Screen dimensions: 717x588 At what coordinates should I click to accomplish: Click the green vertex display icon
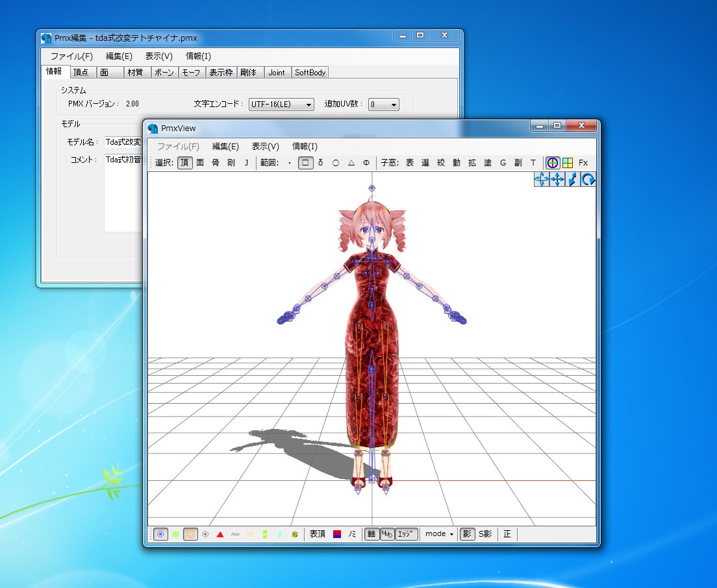point(175,533)
